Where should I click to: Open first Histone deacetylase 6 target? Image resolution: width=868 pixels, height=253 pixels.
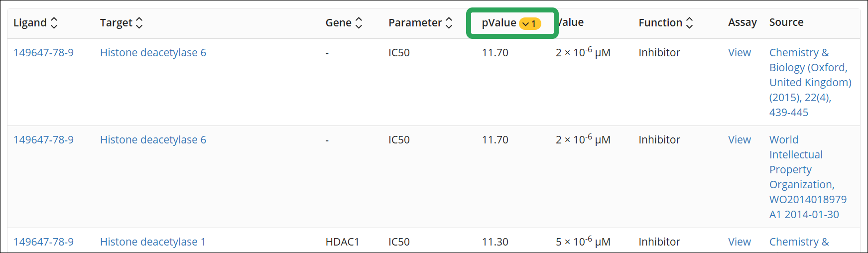(x=153, y=53)
